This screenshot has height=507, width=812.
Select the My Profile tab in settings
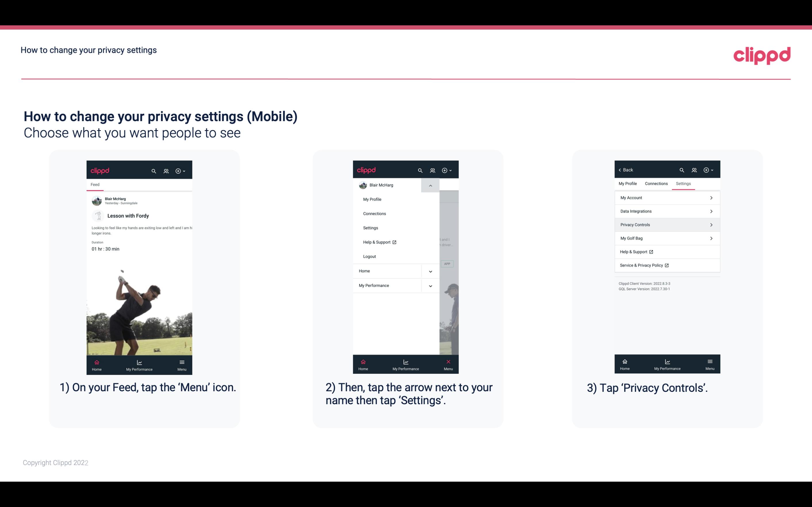coord(628,183)
